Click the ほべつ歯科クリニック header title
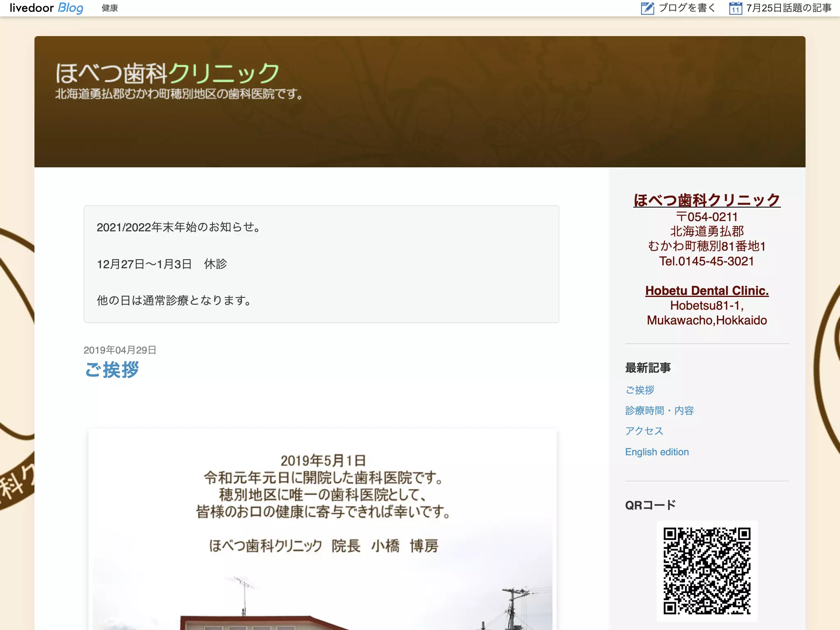This screenshot has width=840, height=630. click(x=167, y=73)
